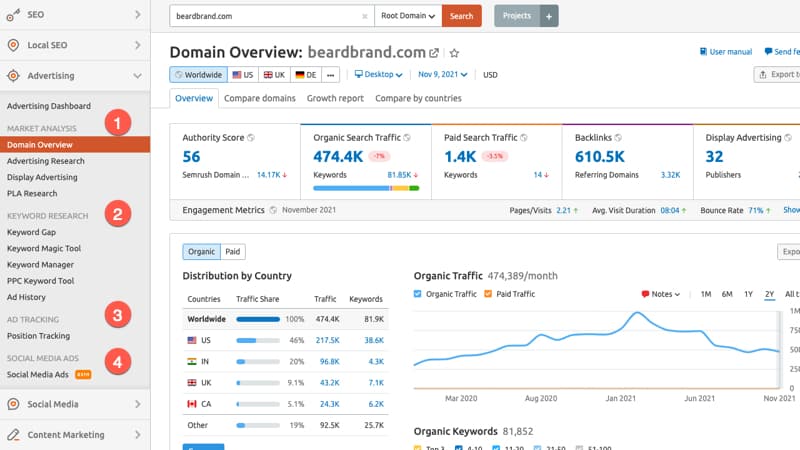Click the Content Marketing pencil icon
This screenshot has width=800, height=450.
click(x=13, y=435)
